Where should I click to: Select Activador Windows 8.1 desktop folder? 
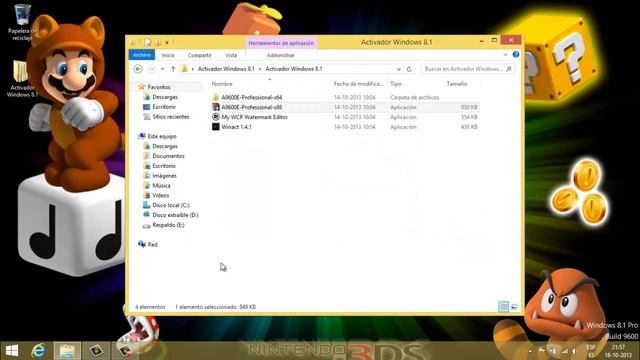pyautogui.click(x=22, y=78)
